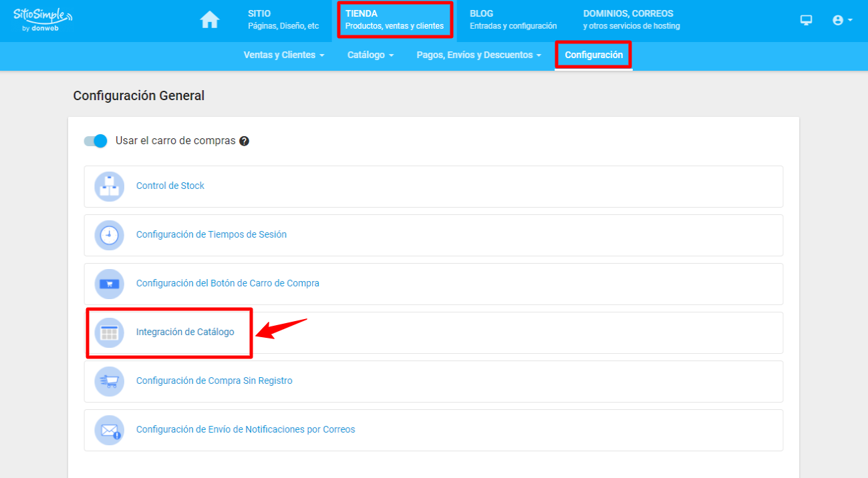Click the cart button configuration icon

110,284
